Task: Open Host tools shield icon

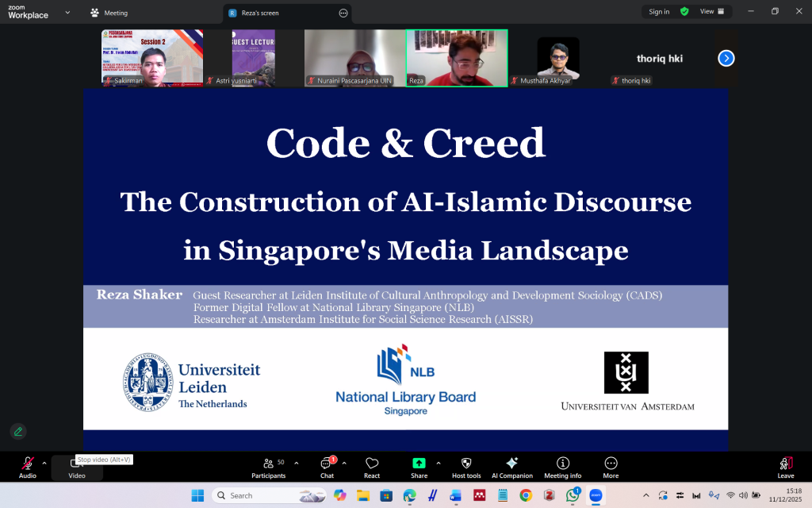Action: tap(466, 468)
